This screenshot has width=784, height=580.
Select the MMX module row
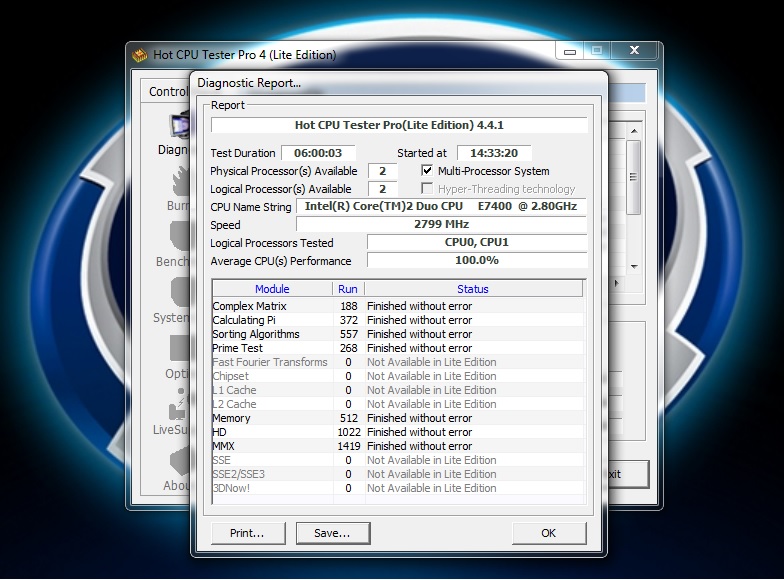[398, 446]
